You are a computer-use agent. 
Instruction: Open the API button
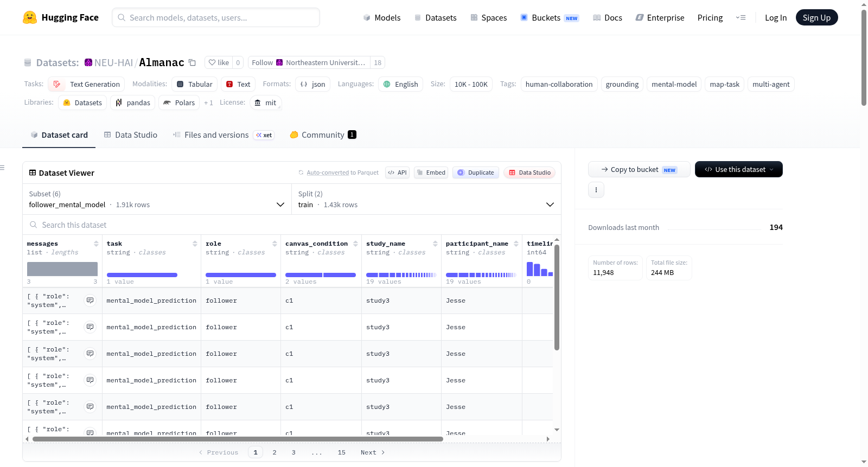pyautogui.click(x=397, y=172)
